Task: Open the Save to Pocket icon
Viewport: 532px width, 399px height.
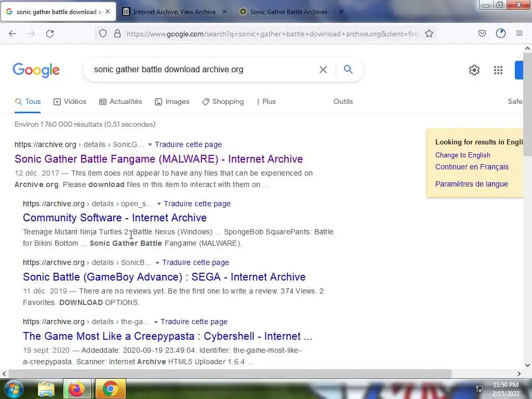Action: (482, 33)
